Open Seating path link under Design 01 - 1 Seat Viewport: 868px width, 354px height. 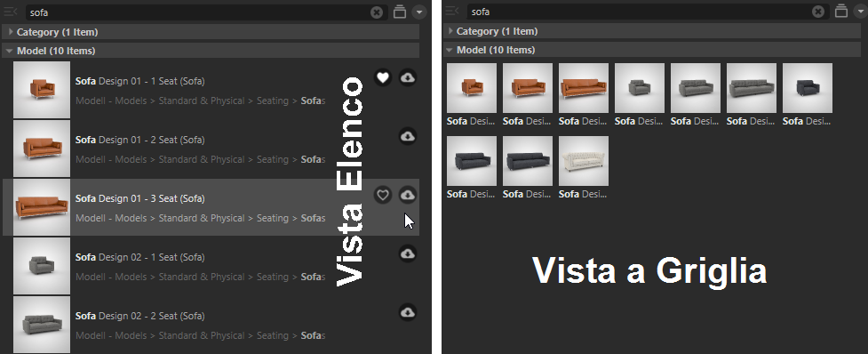(x=273, y=101)
